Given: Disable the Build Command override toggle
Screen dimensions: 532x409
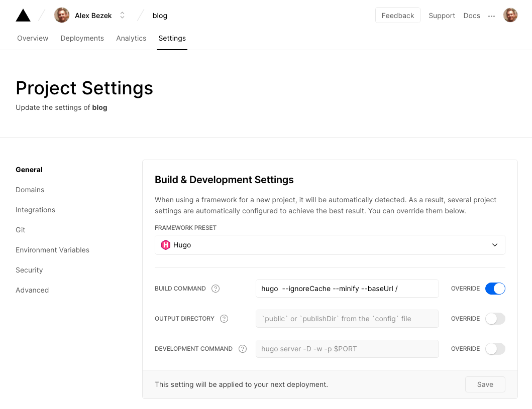Looking at the screenshot, I should coord(495,289).
